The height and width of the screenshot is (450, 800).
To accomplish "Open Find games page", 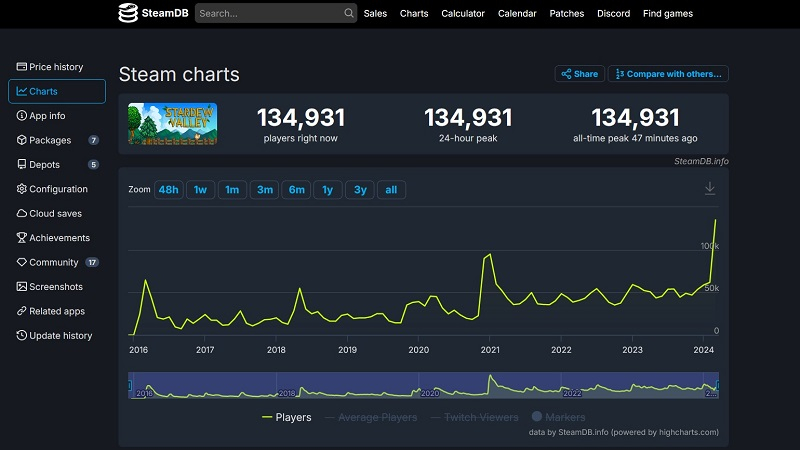I will 667,14.
